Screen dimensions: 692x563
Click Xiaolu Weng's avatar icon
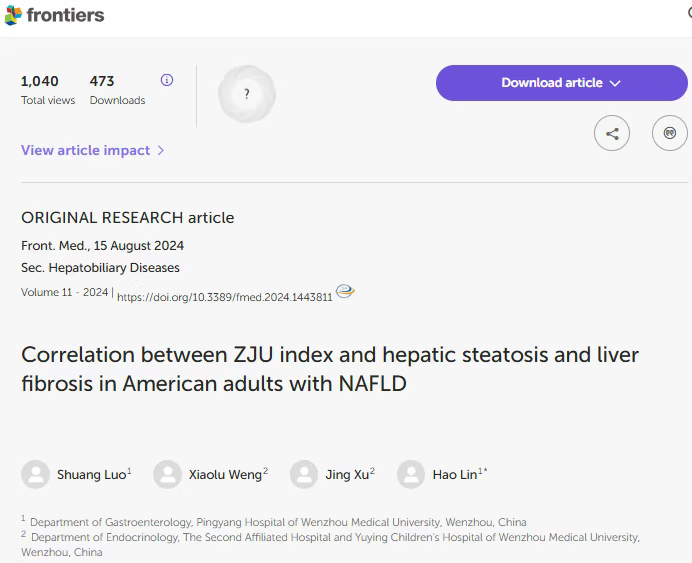tap(167, 474)
